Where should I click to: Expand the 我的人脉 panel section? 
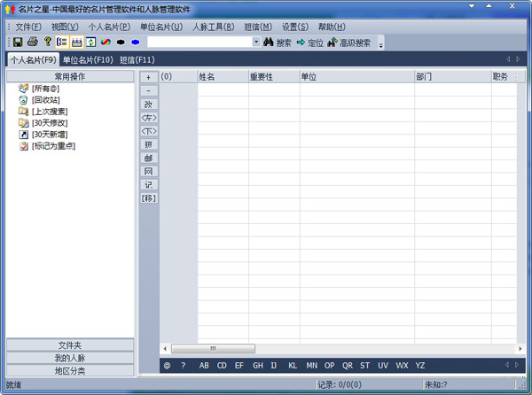click(70, 358)
